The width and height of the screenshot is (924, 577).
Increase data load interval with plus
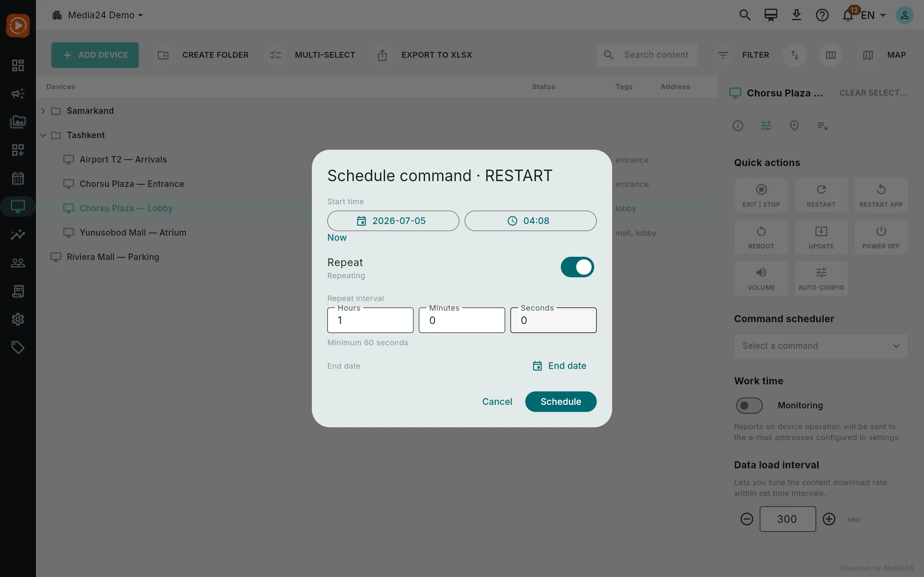click(828, 519)
